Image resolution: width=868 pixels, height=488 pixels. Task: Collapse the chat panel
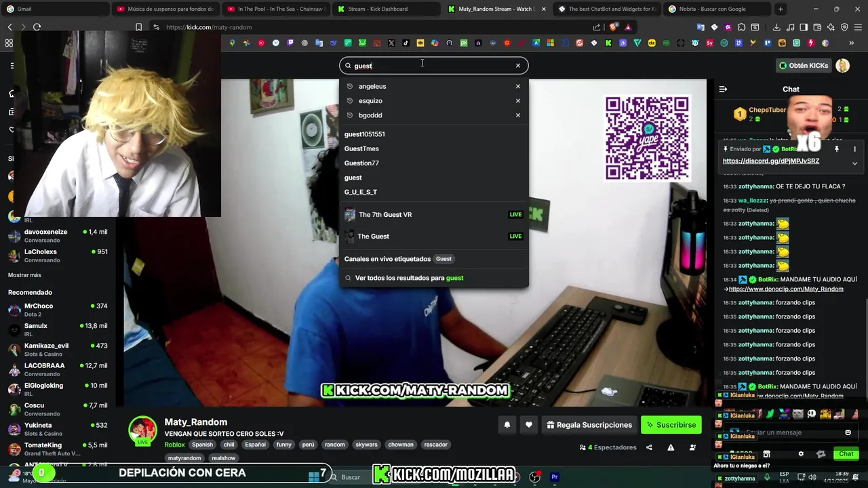(723, 89)
